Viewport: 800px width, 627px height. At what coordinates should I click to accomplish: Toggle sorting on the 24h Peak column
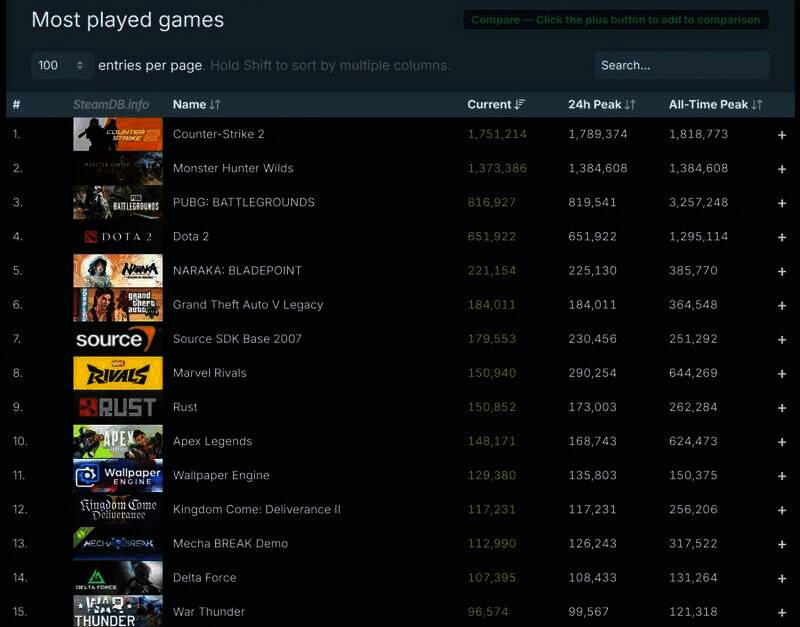click(x=601, y=104)
